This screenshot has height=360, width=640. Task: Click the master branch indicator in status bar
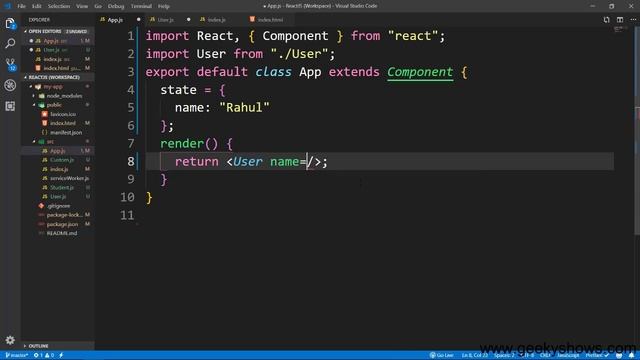[x=16, y=355]
